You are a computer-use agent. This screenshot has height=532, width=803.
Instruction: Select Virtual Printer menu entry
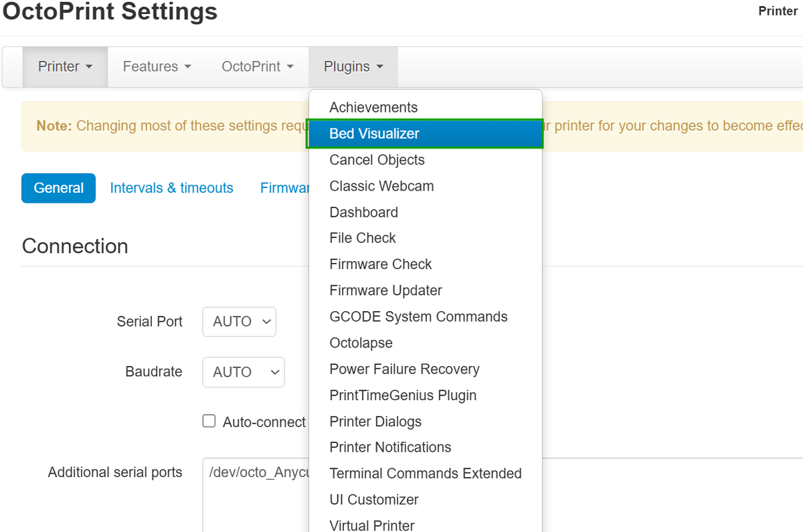pos(426,523)
